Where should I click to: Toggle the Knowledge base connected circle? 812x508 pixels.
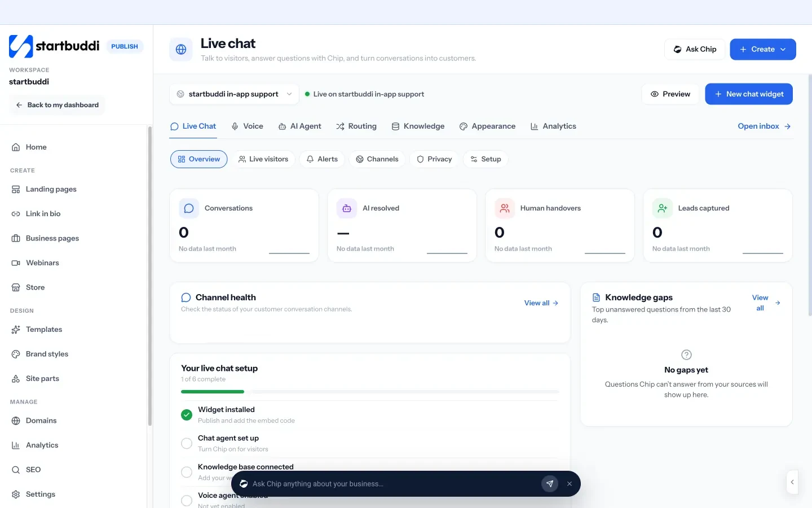187,472
